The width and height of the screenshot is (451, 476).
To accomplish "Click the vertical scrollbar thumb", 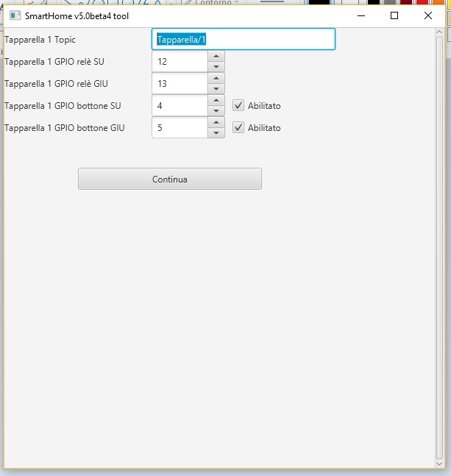I will pyautogui.click(x=439, y=248).
